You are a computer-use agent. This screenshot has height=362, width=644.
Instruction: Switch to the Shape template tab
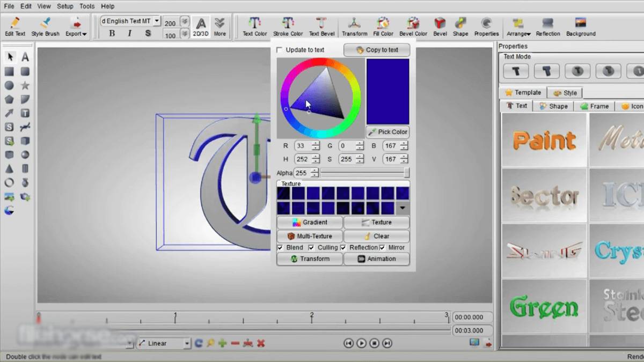[x=553, y=106]
